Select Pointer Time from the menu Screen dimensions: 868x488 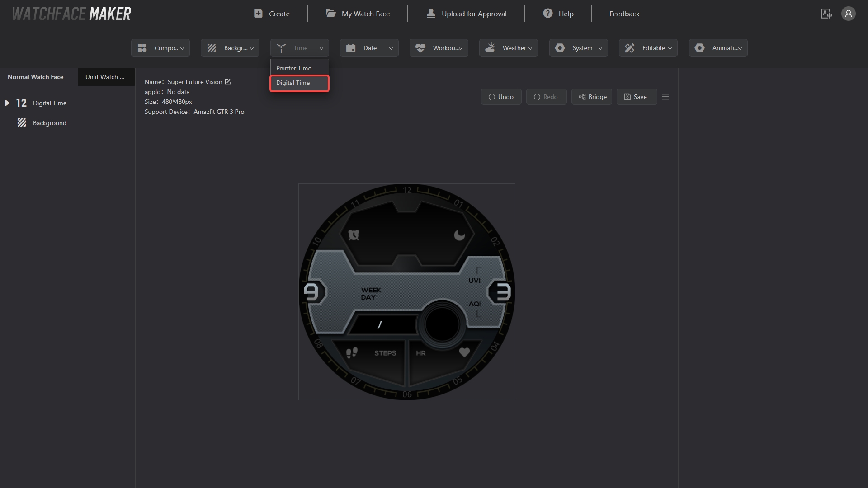point(294,68)
